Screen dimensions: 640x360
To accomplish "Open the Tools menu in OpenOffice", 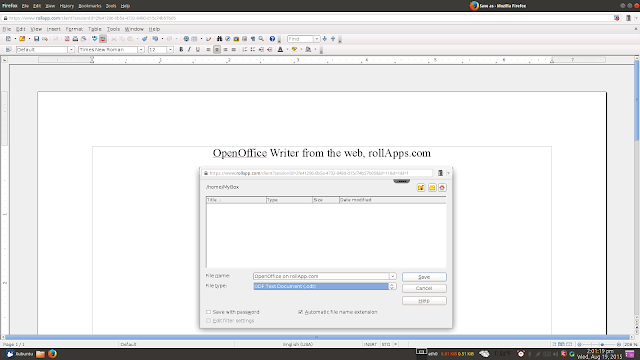I will pos(113,29).
